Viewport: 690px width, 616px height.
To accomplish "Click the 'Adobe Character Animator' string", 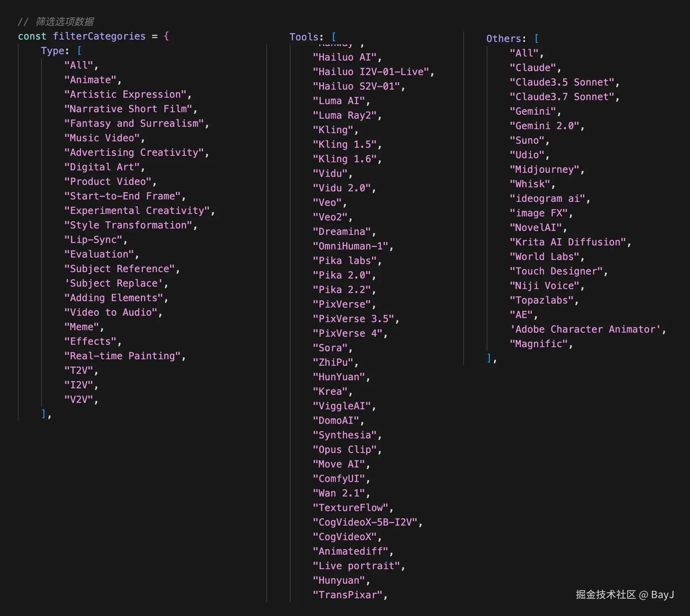I will point(585,329).
